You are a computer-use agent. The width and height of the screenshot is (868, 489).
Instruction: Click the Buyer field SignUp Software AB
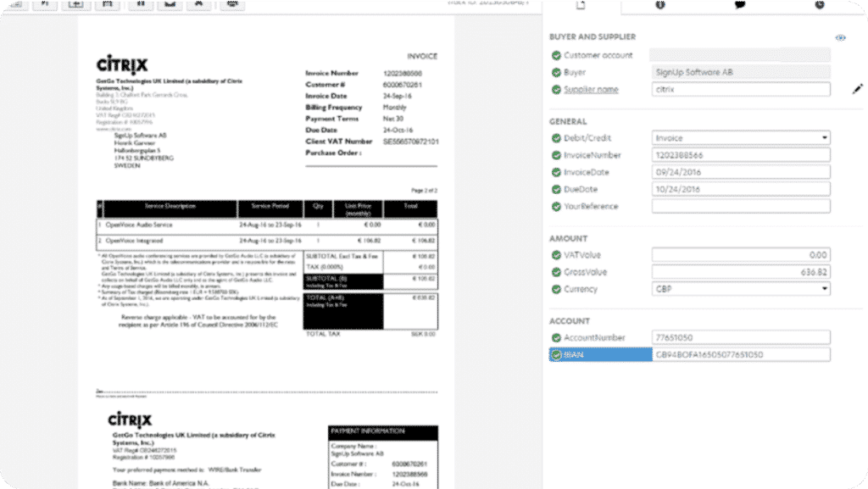[740, 72]
